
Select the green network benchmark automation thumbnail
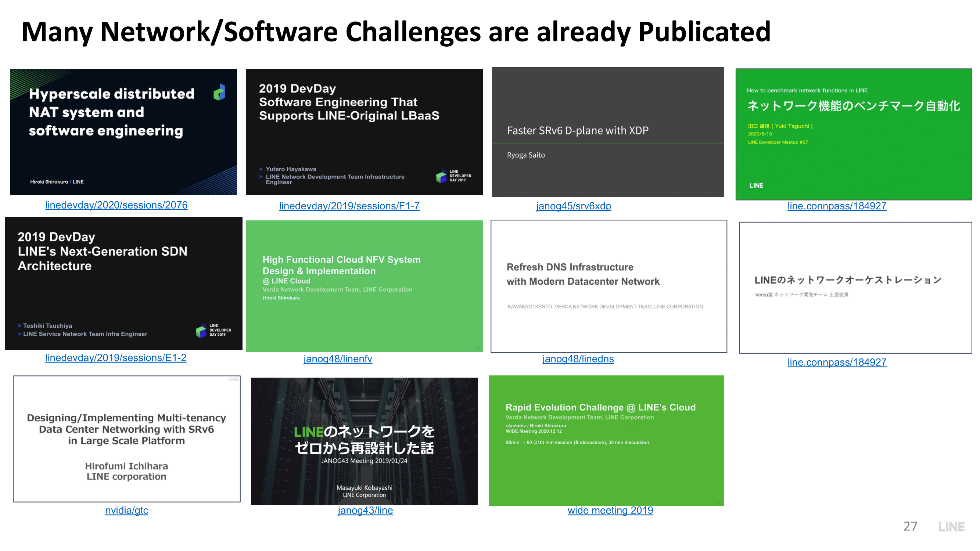tap(854, 134)
